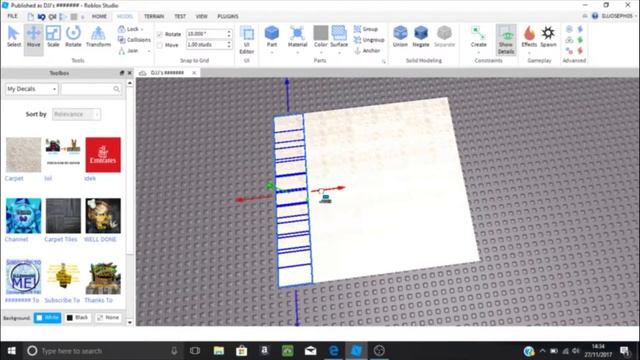Select the Carpet decal thumbnail

(23, 155)
